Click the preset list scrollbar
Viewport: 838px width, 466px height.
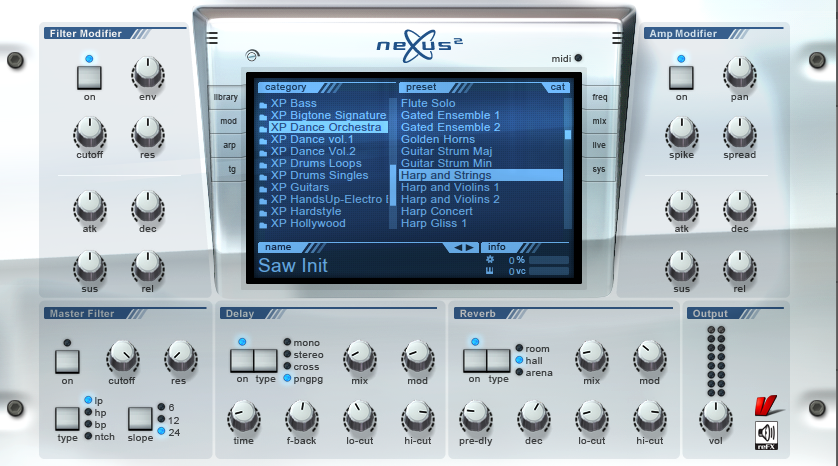click(x=568, y=163)
